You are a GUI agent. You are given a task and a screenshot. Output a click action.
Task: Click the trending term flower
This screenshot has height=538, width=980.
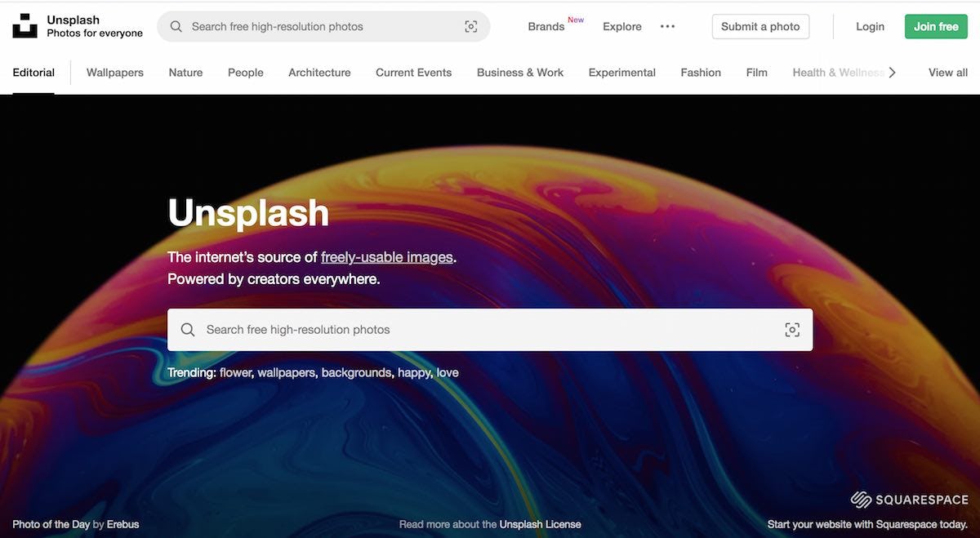(236, 372)
